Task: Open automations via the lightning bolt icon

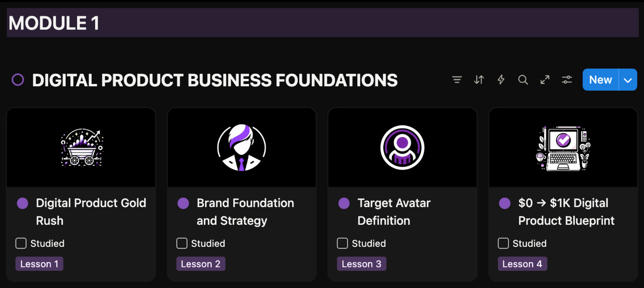Action: [501, 80]
